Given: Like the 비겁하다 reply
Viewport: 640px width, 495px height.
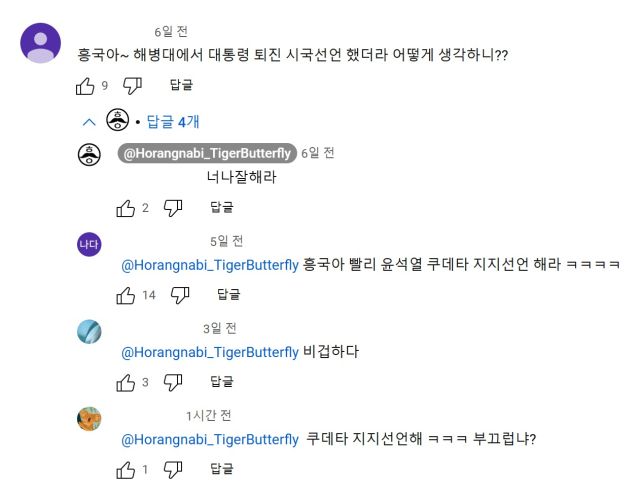Looking at the screenshot, I should [x=125, y=382].
